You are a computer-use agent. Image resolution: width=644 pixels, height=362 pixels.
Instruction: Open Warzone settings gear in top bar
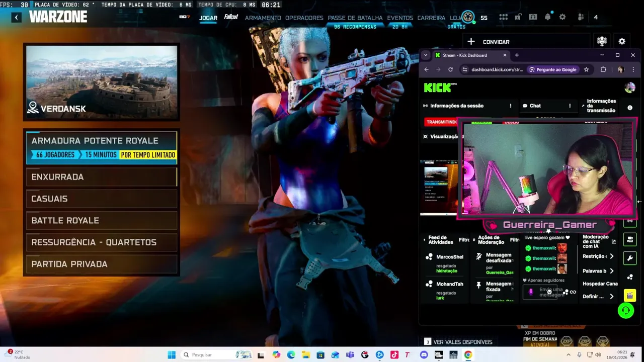pyautogui.click(x=562, y=17)
